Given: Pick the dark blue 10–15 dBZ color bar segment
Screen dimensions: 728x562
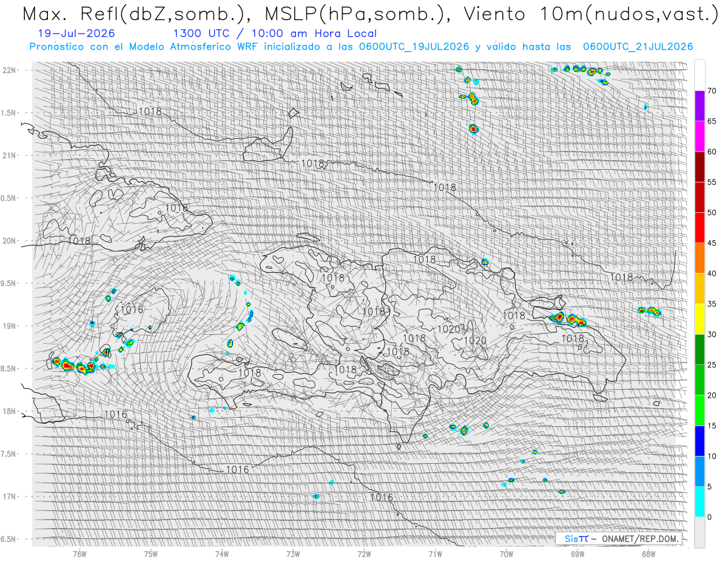Looking at the screenshot, I should [x=699, y=441].
